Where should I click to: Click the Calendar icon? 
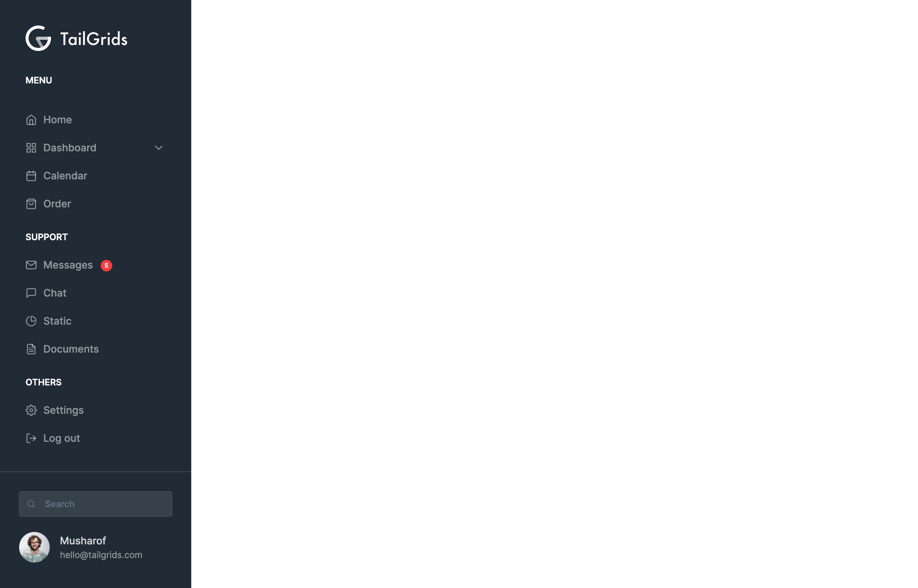pos(31,175)
